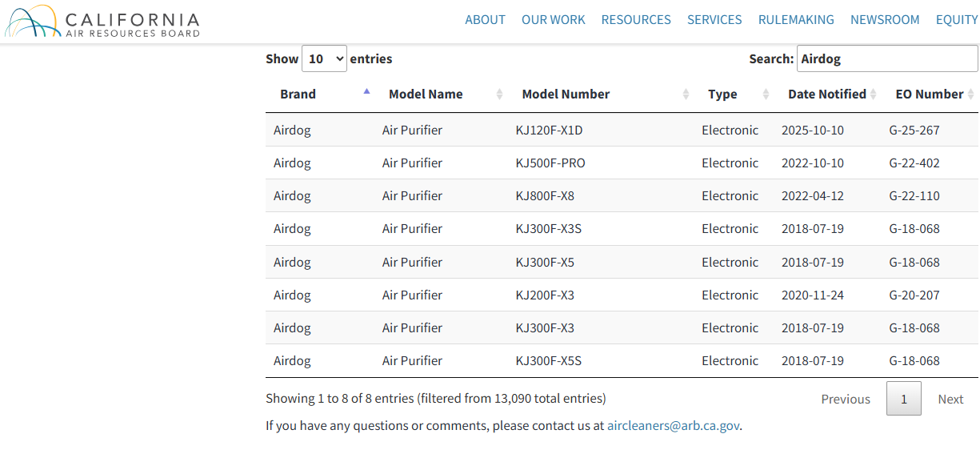
Task: Click EO number G-22-110
Action: 914,195
